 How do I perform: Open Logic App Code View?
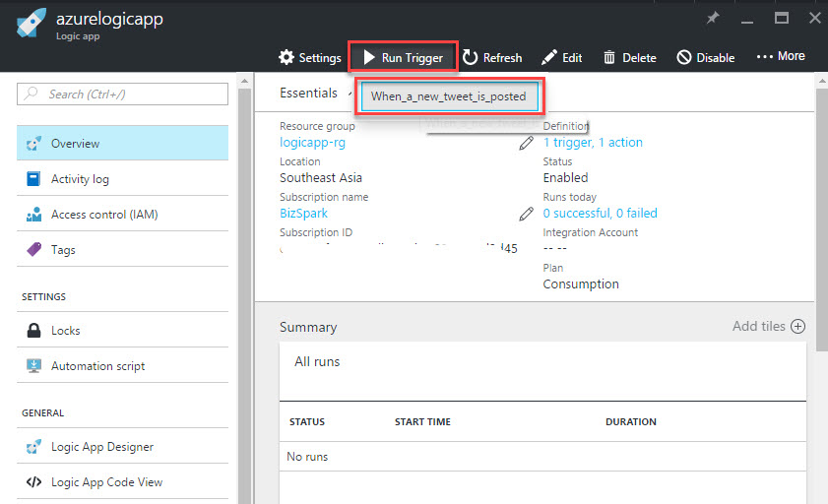(x=122, y=481)
